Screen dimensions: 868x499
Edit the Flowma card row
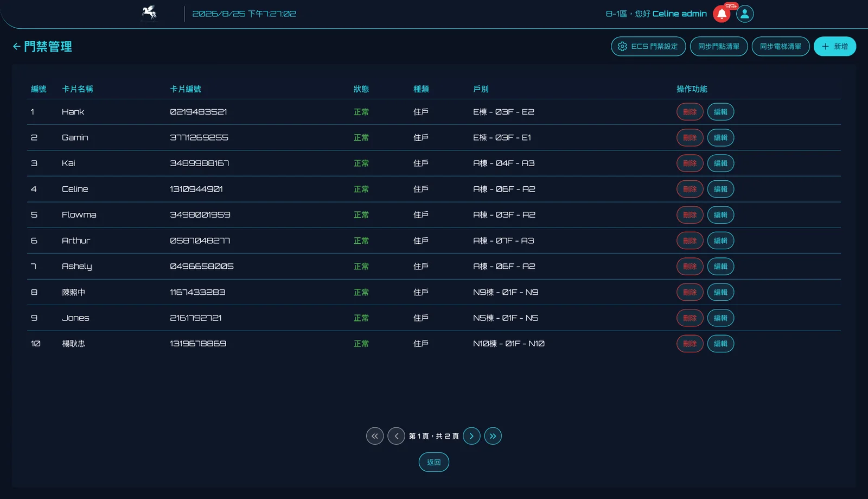point(721,215)
